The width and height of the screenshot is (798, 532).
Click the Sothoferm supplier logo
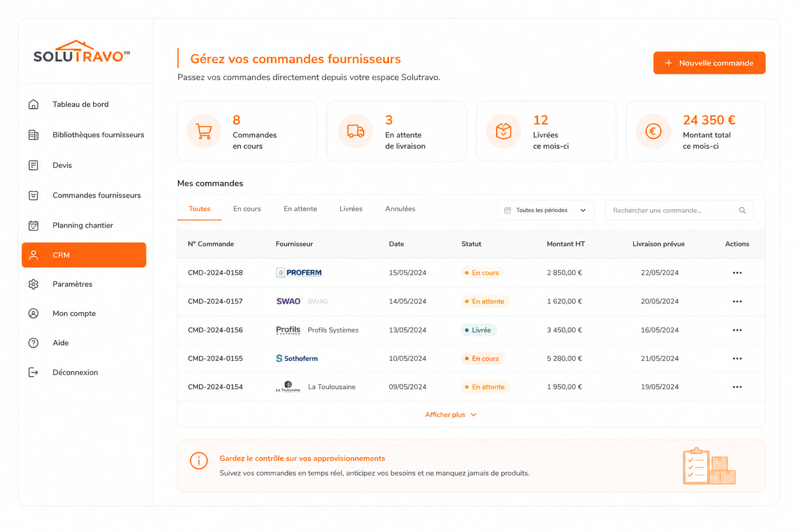click(297, 358)
